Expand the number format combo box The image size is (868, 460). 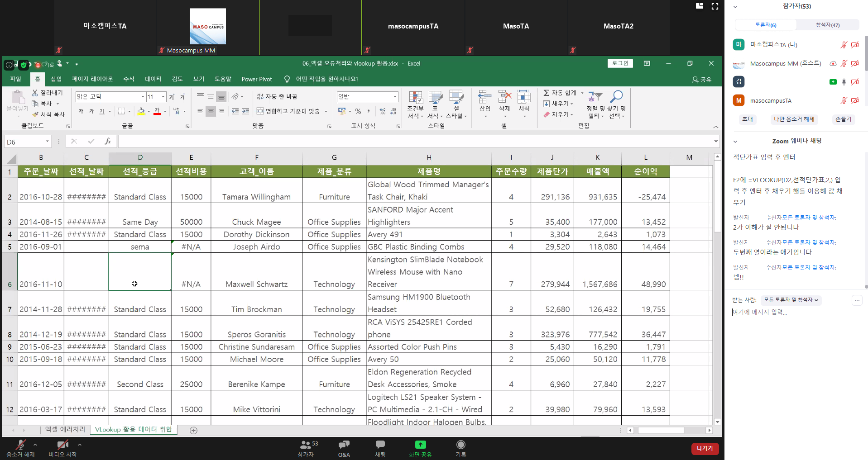(394, 97)
